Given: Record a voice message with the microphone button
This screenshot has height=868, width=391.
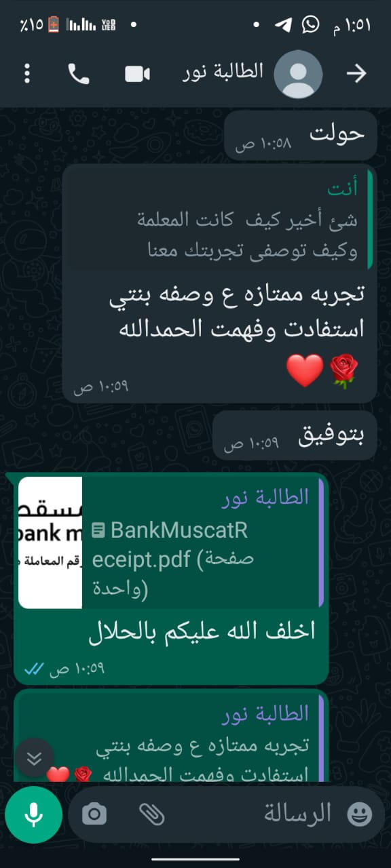Looking at the screenshot, I should coord(34,814).
